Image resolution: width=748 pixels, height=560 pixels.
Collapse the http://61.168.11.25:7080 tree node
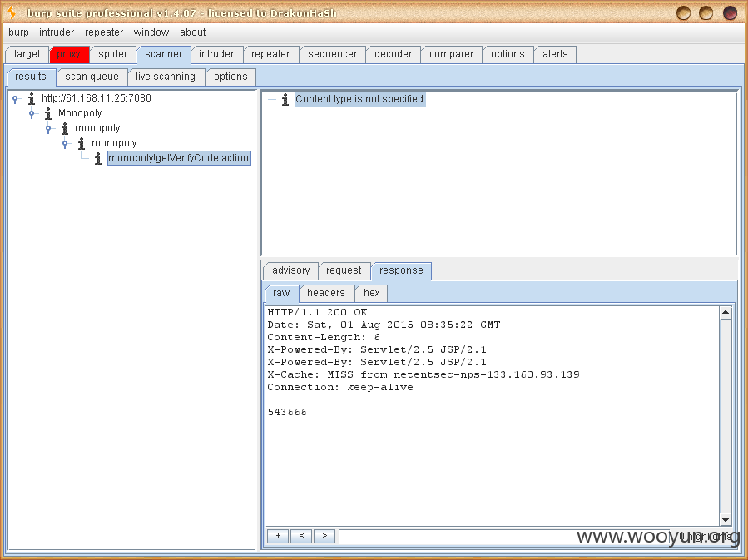point(15,99)
